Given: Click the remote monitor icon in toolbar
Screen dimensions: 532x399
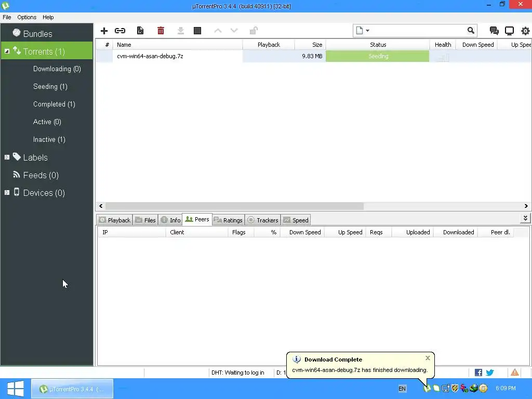Looking at the screenshot, I should click(x=509, y=31).
